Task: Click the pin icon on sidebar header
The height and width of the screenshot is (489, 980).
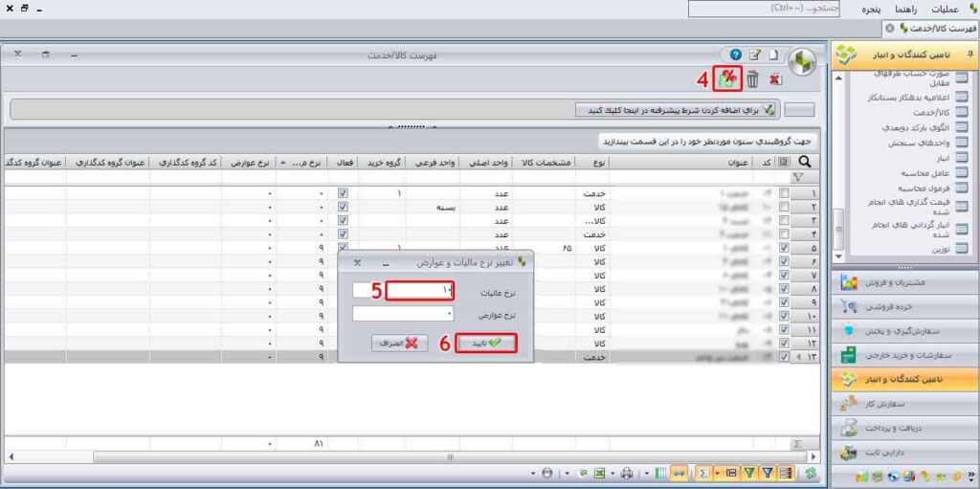Action: 969,55
